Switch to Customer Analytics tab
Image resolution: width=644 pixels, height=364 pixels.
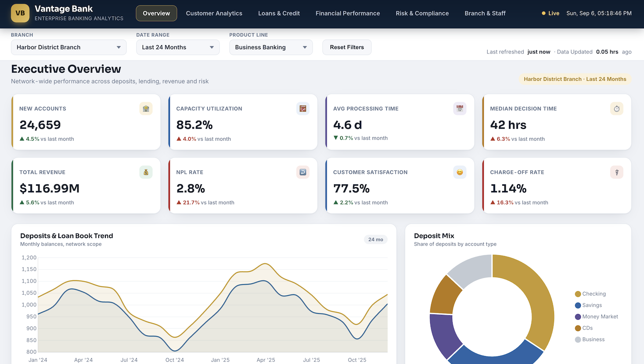tap(214, 13)
